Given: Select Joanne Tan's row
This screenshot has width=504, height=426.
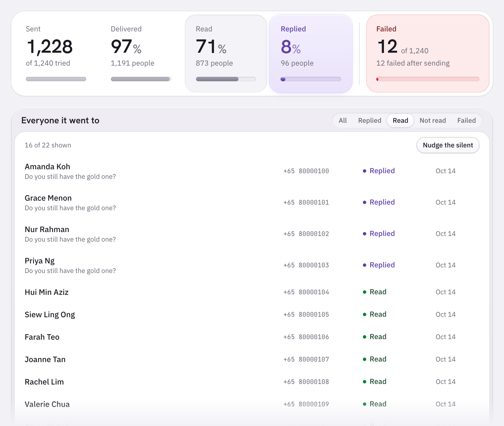Looking at the screenshot, I should [x=252, y=359].
